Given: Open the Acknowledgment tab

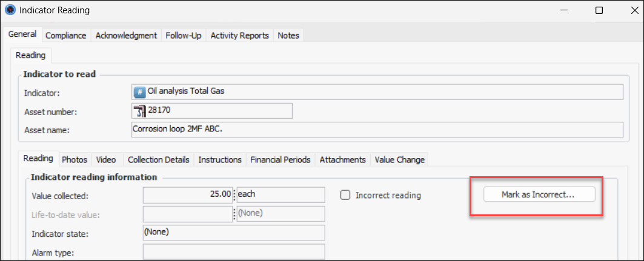Looking at the screenshot, I should tap(126, 35).
